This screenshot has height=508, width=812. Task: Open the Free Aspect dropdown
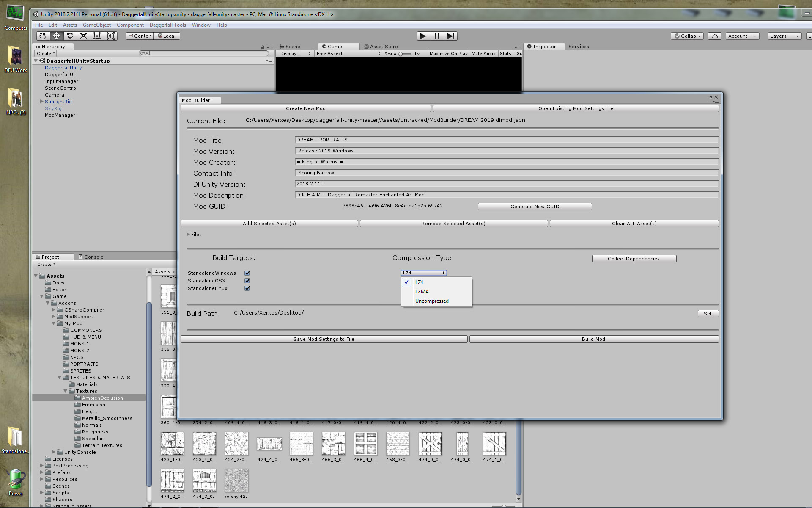click(x=348, y=54)
